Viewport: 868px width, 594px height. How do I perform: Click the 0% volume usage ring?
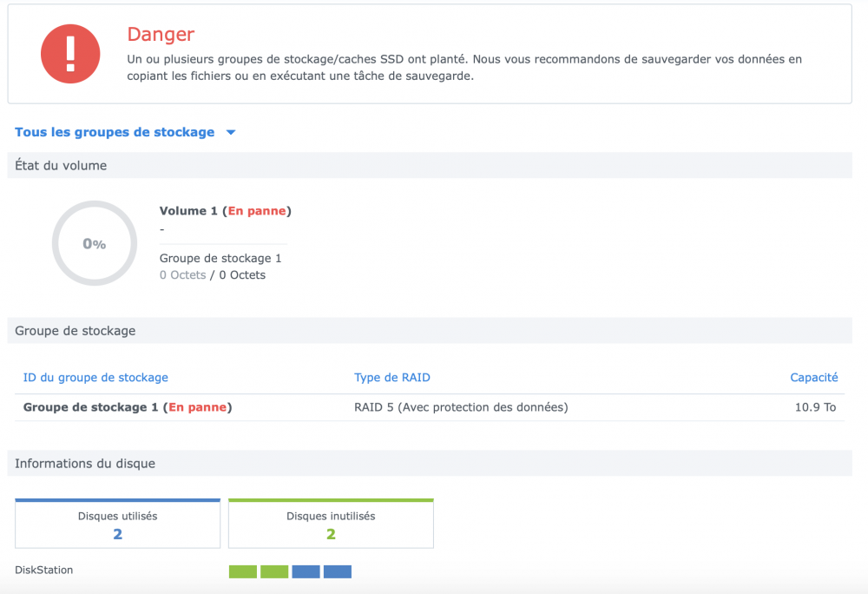click(95, 243)
